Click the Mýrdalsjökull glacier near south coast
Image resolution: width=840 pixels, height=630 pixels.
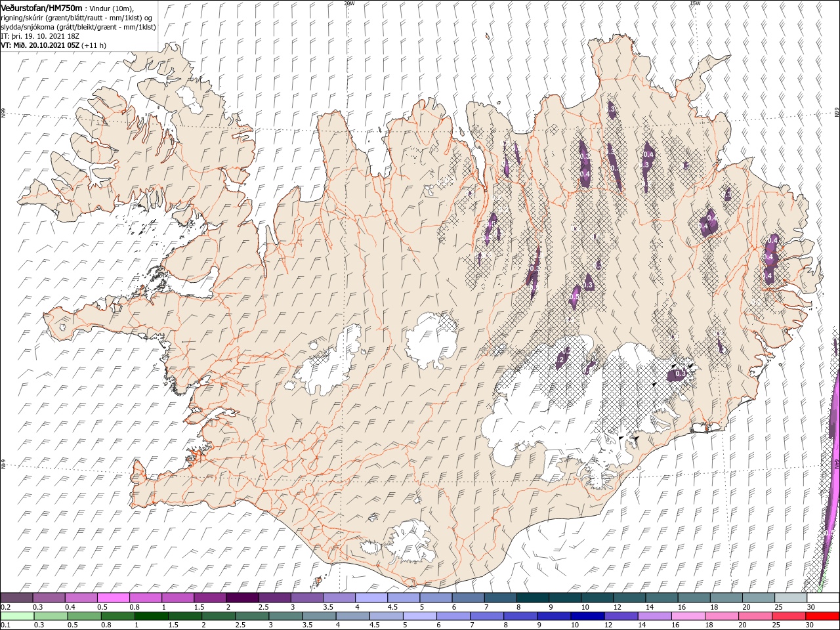click(x=410, y=541)
